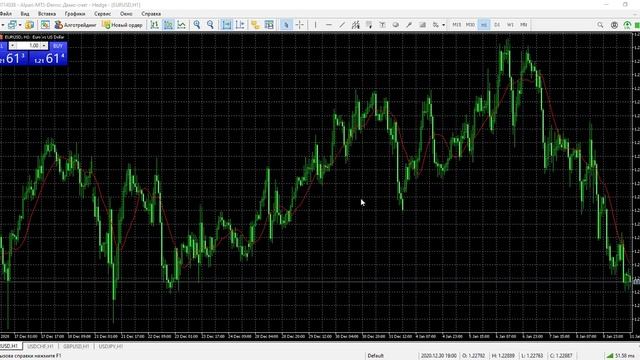This screenshot has height=360, width=640.
Task: Select the equidistant channel tool
Action: pyautogui.click(x=356, y=25)
